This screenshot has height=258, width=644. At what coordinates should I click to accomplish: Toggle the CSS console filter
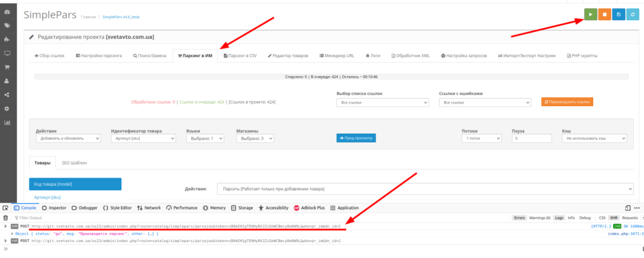(x=602, y=218)
